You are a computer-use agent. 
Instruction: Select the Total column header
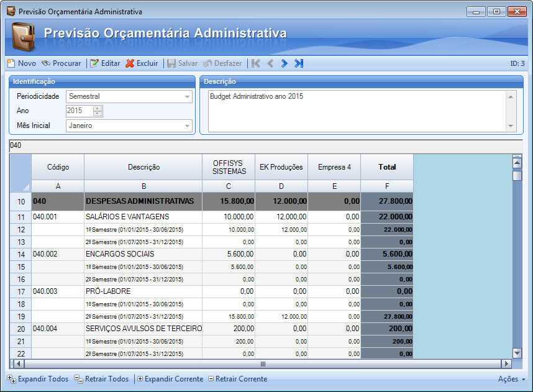click(x=387, y=167)
